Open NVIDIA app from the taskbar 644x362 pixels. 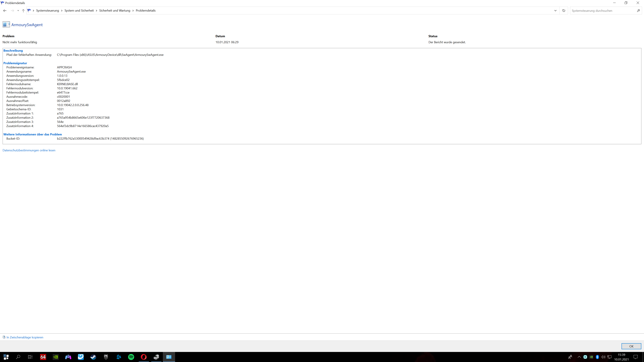[x=56, y=357]
